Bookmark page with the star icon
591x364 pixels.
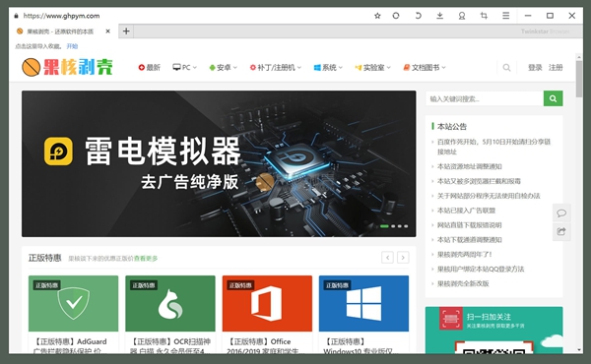[377, 16]
